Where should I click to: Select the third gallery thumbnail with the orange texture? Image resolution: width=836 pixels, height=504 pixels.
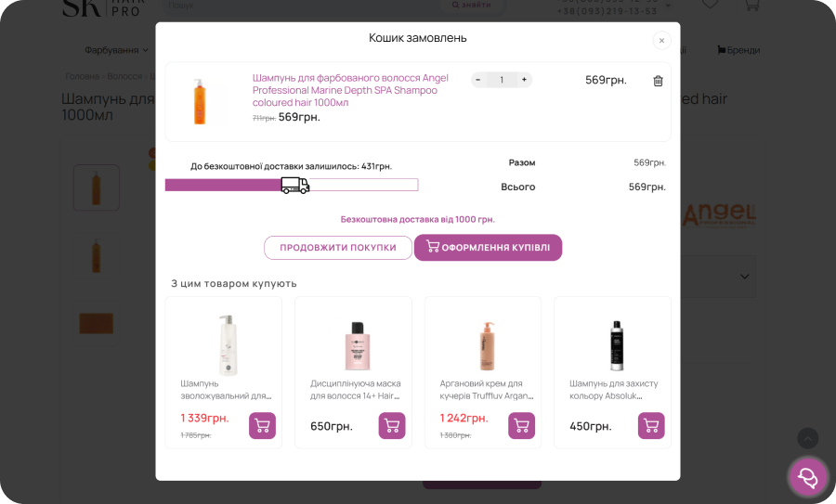tap(97, 323)
